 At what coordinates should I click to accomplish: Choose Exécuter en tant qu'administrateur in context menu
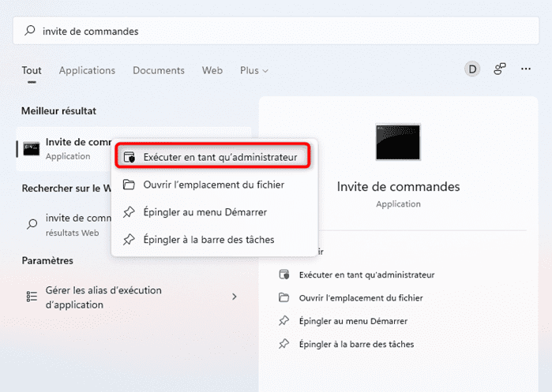point(212,157)
